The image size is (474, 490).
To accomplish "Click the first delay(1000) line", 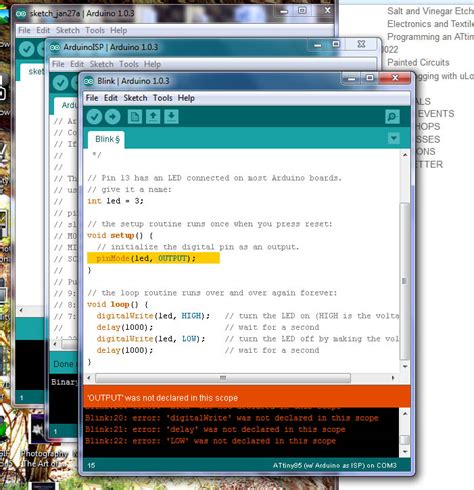I will click(x=125, y=327).
